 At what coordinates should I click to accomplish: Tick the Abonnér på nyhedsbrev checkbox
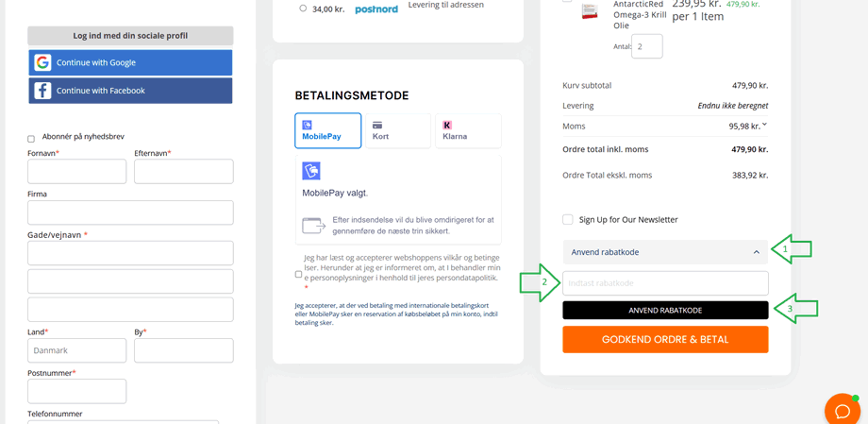[x=31, y=139]
